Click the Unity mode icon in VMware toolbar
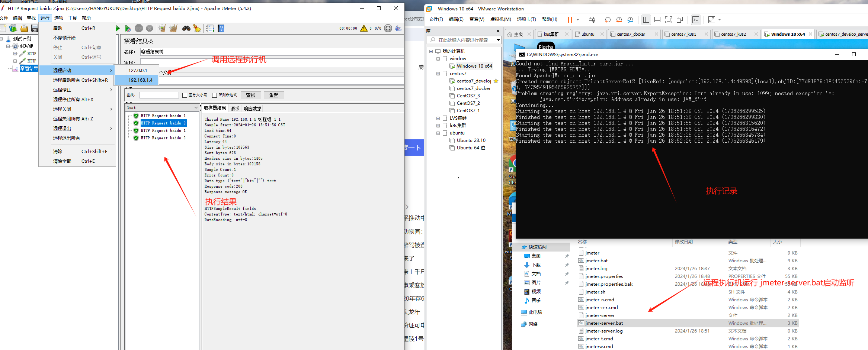This screenshot has width=868, height=350. pos(680,20)
